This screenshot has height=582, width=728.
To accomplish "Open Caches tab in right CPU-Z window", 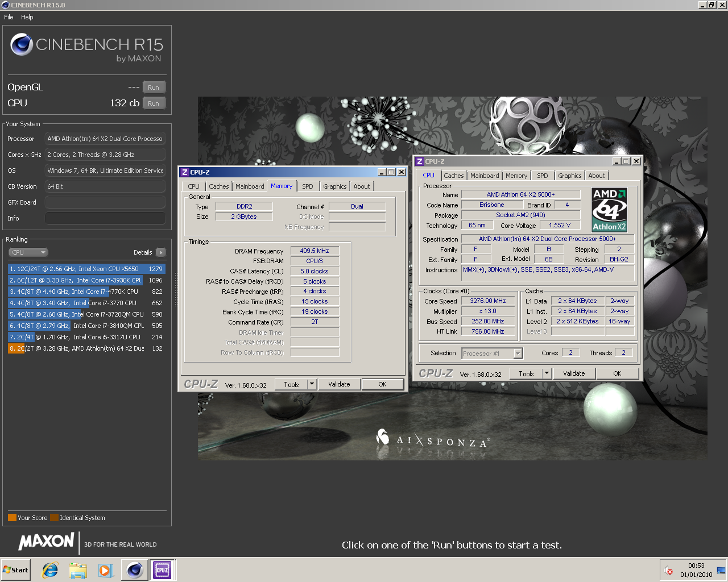I will coord(454,176).
